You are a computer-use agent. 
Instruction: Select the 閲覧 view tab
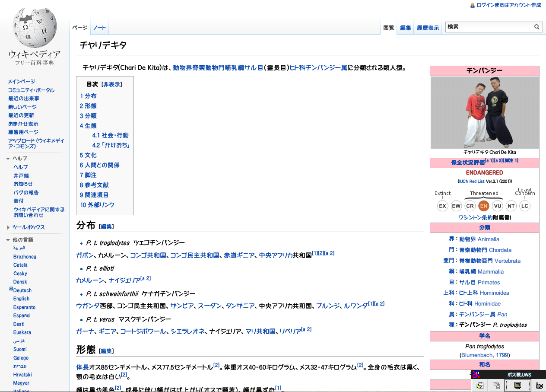[x=389, y=28]
